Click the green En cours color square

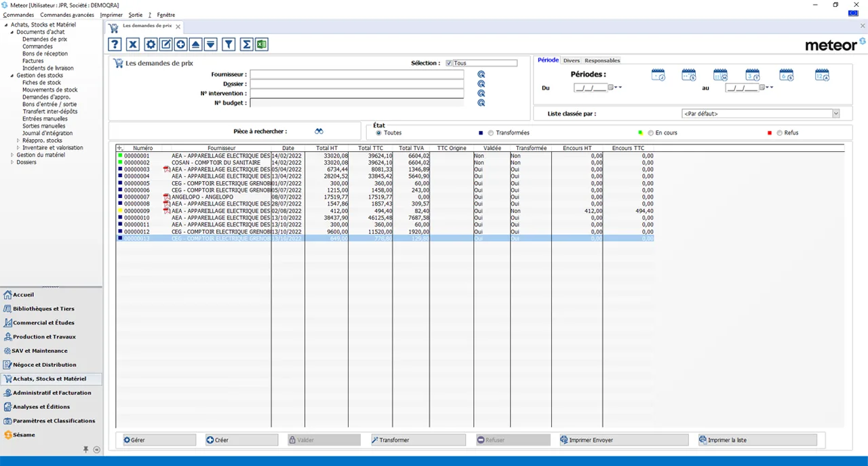coord(641,133)
